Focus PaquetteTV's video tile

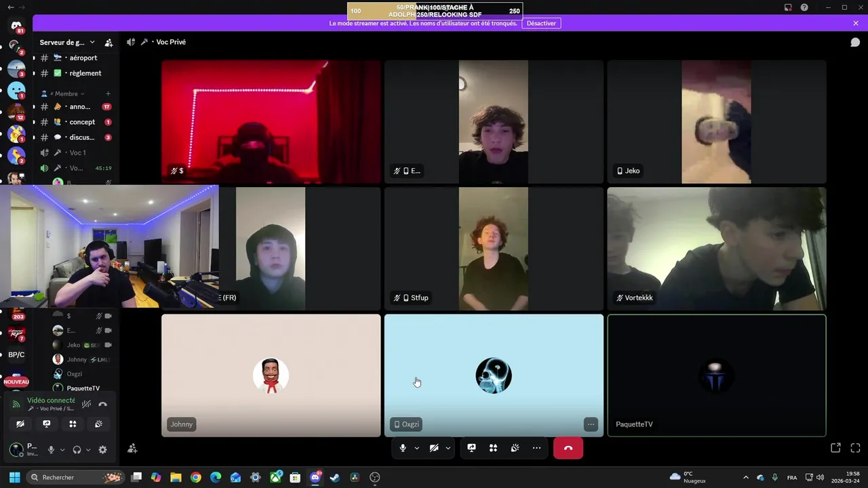click(717, 375)
